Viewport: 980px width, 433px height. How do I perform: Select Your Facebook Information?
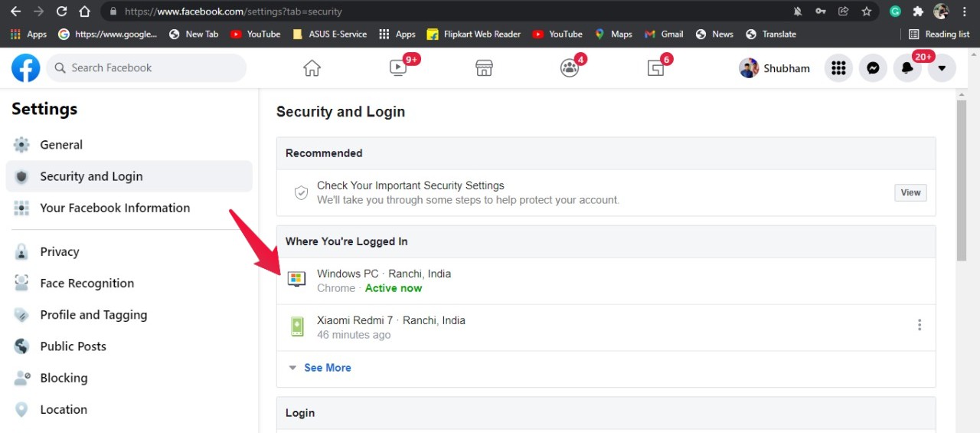point(129,208)
